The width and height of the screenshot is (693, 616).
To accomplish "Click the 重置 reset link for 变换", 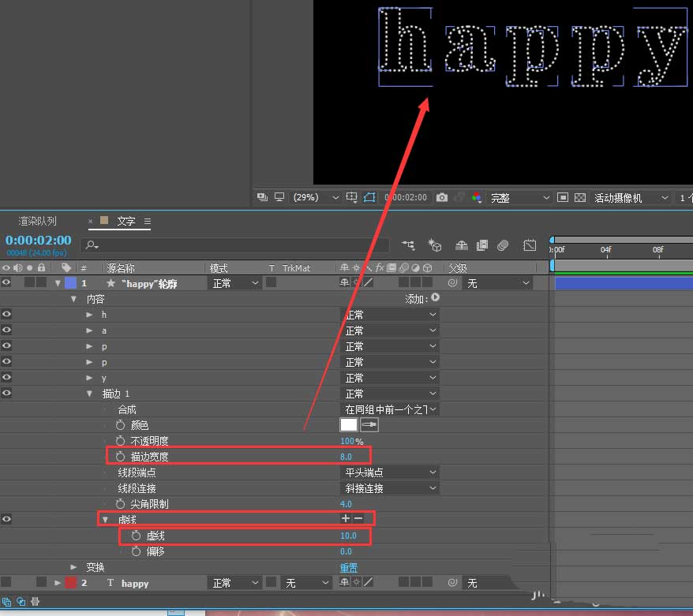I will click(x=349, y=567).
